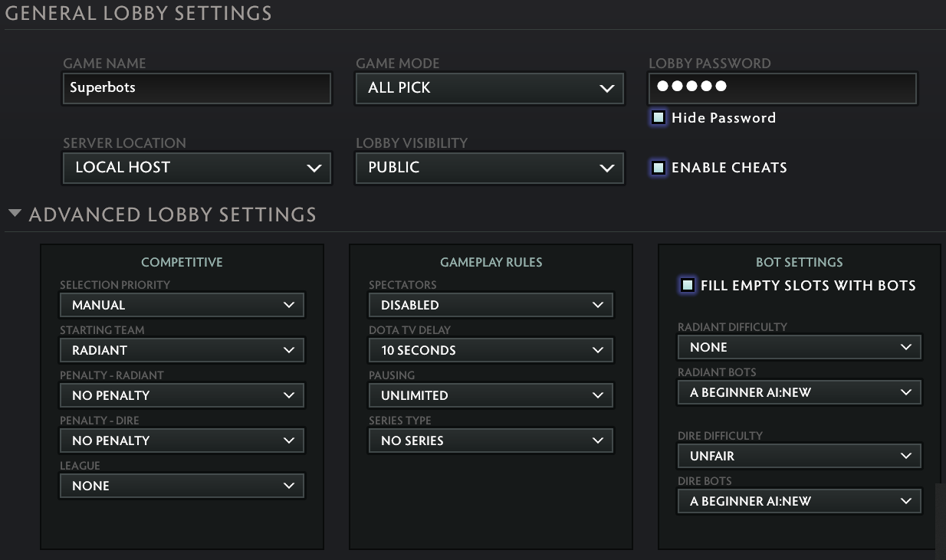Open the Penalty - Dire dropdown
Viewport: 946px width, 560px height.
(182, 440)
